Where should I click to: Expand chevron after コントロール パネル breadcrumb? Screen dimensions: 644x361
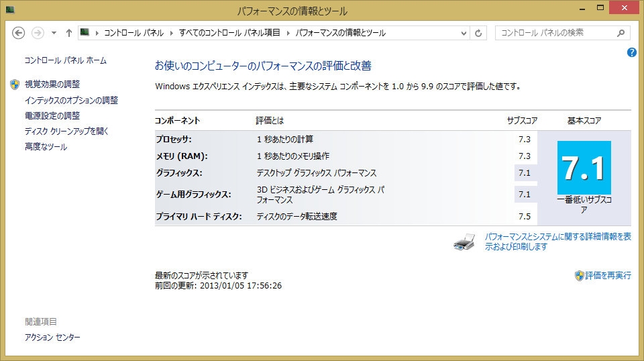pos(172,33)
